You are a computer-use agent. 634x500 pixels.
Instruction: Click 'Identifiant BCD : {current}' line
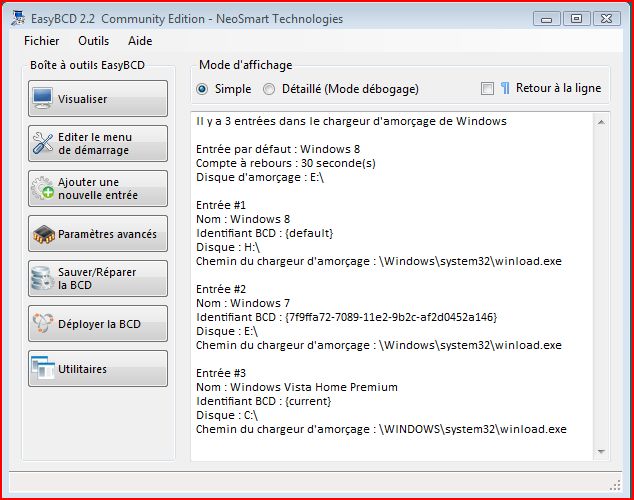[x=264, y=401]
